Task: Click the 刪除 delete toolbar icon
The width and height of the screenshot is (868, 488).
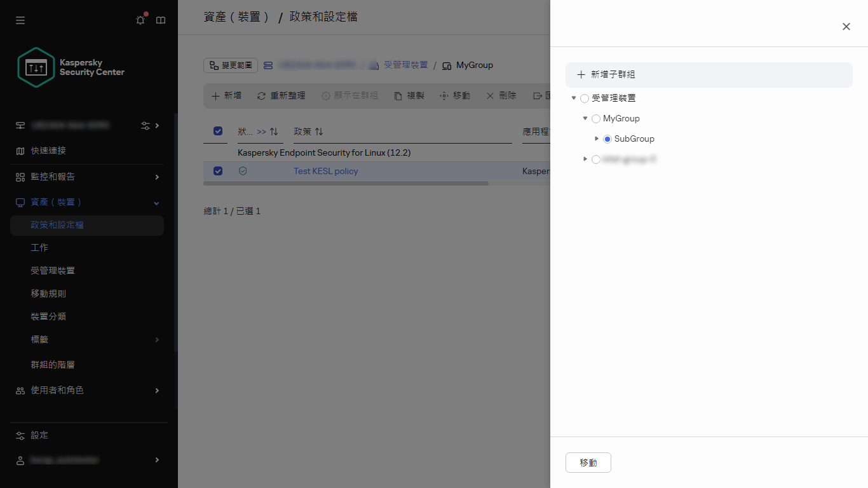Action: (x=489, y=96)
